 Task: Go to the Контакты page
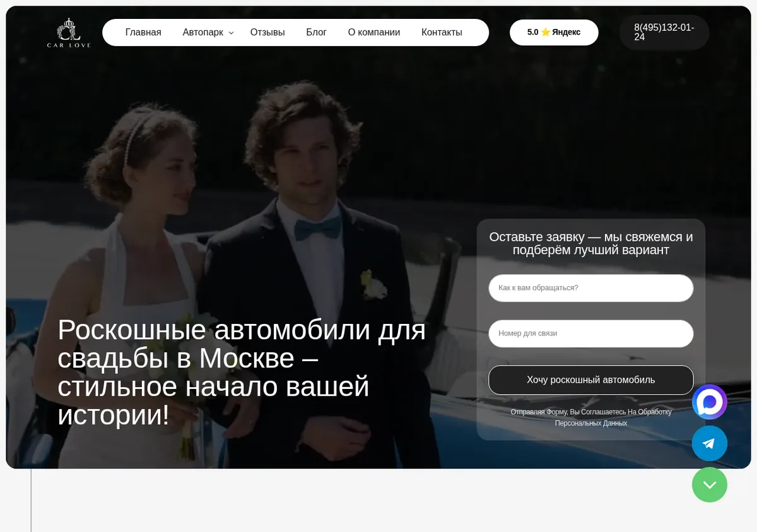pyautogui.click(x=442, y=32)
